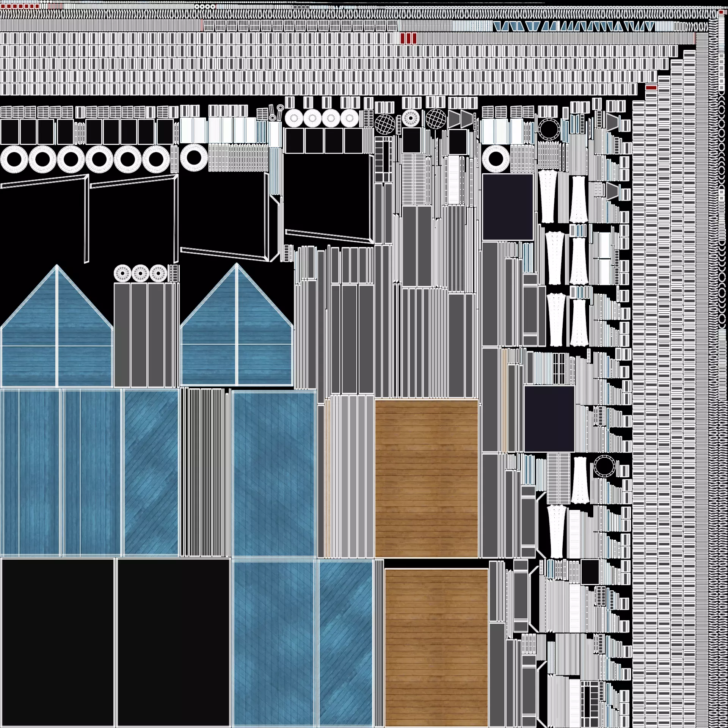
Task: Click the black vertical-striped panel
Action: 205,472
